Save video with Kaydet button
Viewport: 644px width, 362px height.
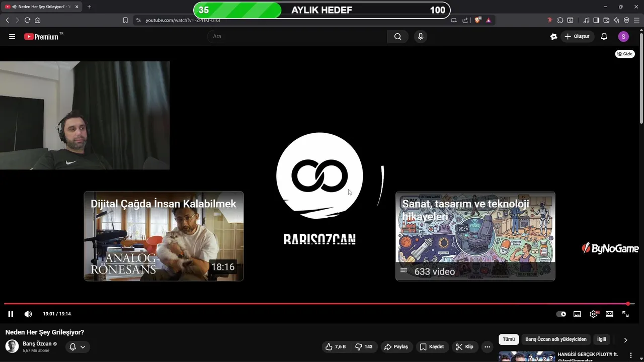(432, 346)
